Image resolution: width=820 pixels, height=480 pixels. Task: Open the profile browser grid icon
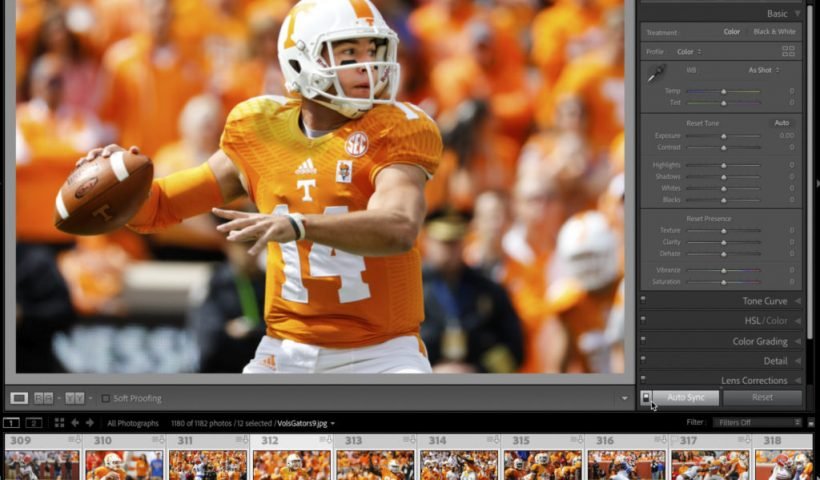tap(788, 51)
